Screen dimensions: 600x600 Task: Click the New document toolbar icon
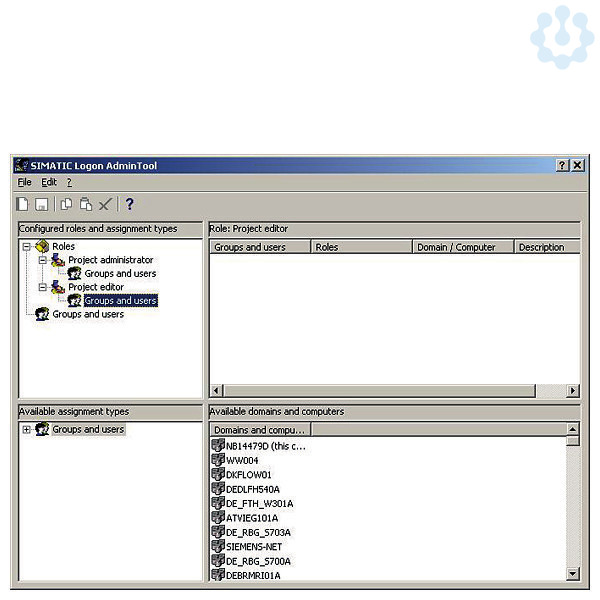[23, 204]
